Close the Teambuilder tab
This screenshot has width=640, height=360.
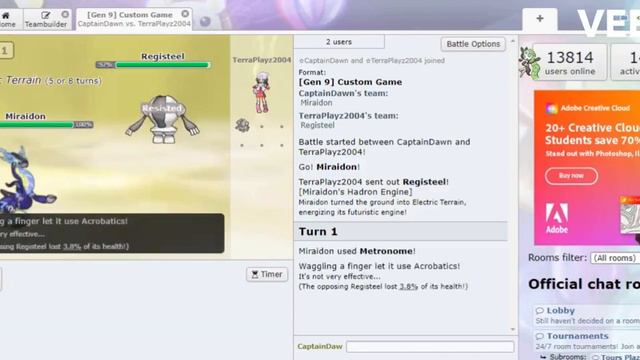click(65, 15)
